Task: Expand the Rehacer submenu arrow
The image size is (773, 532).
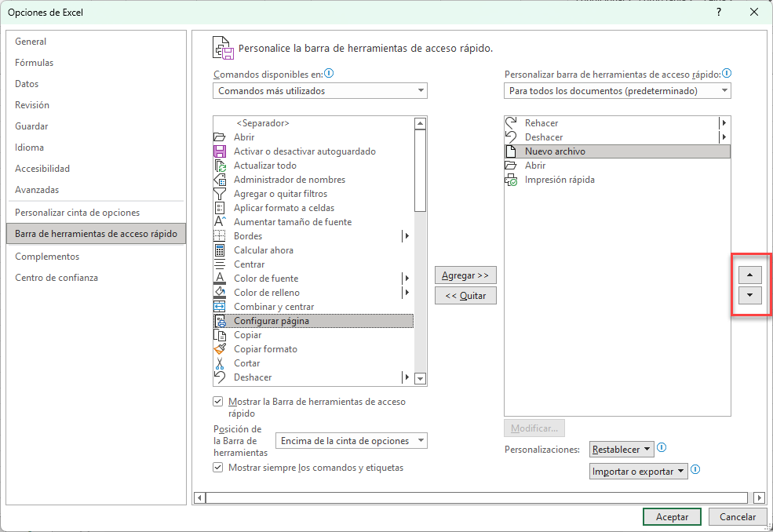Action: click(x=724, y=122)
